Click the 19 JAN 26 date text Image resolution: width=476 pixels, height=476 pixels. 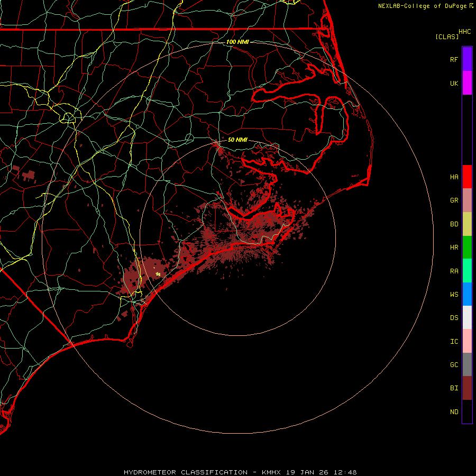[307, 472]
